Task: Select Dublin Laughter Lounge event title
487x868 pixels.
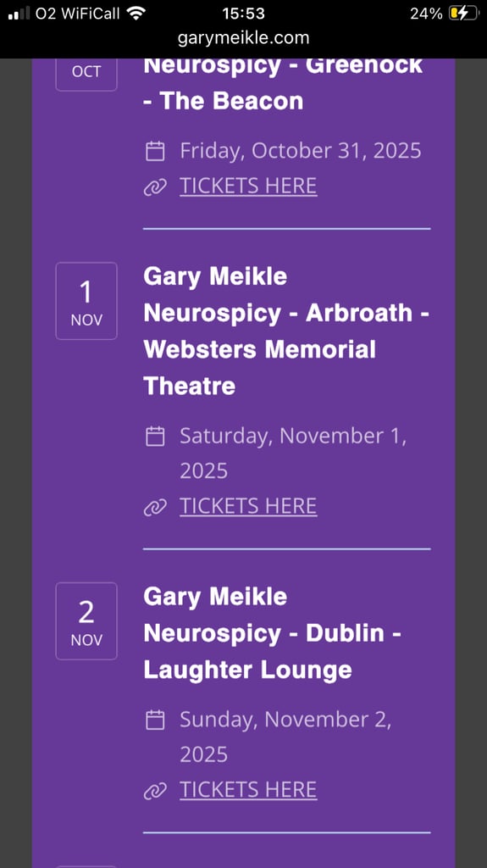Action: [272, 632]
